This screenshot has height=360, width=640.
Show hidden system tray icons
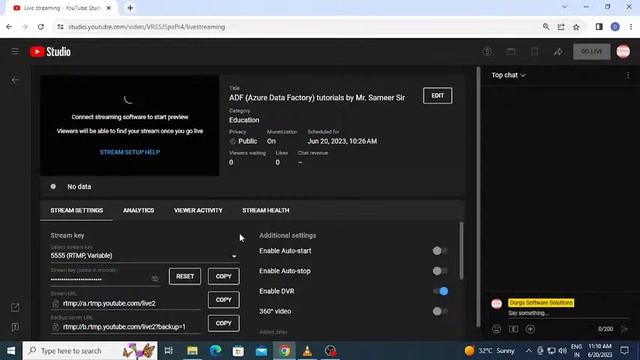(529, 351)
